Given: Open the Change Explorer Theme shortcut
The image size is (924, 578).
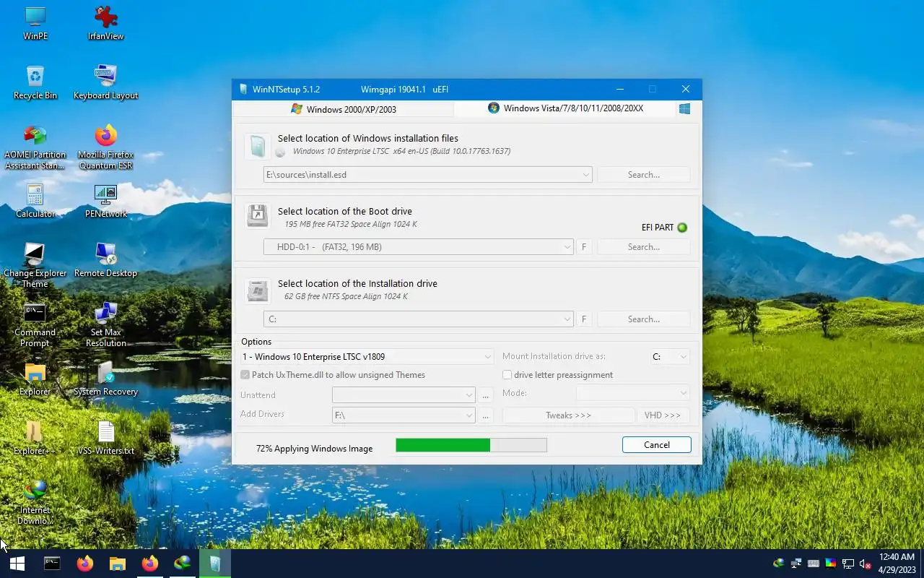Looking at the screenshot, I should 35,266.
